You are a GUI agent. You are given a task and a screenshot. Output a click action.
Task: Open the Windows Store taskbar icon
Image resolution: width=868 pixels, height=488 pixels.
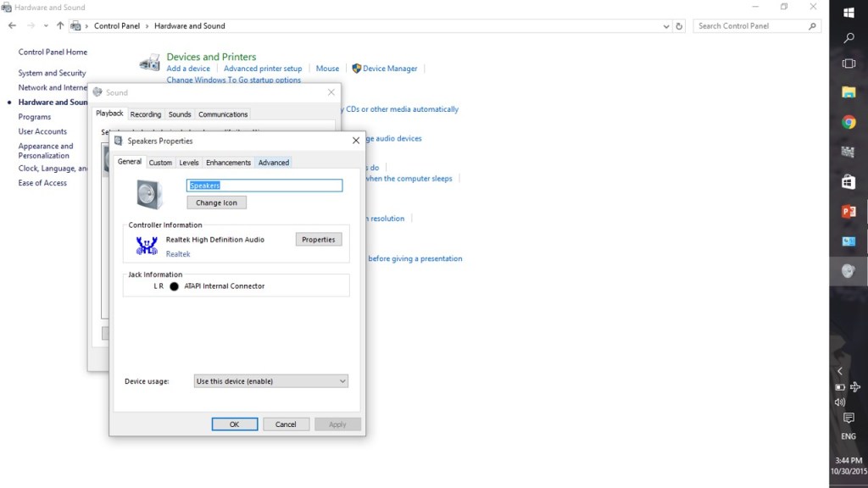(x=848, y=182)
